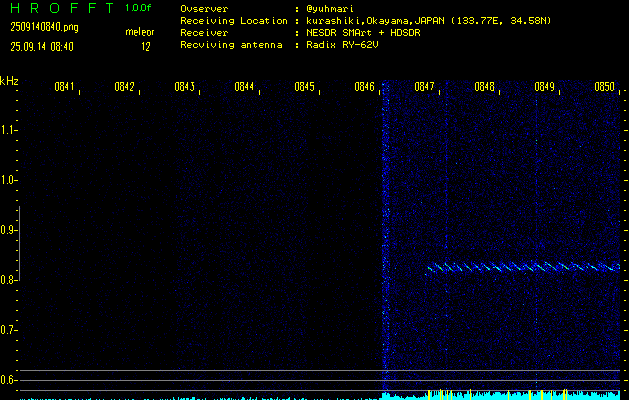The image size is (629, 400).
Task: Click the 0849 time marker
Action: coord(545,87)
